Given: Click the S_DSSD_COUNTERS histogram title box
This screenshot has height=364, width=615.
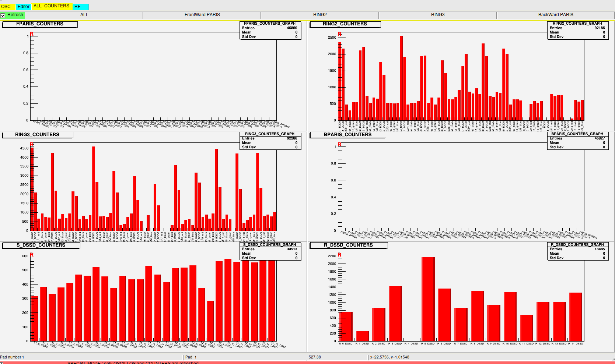Looking at the screenshot, I should tap(40, 245).
